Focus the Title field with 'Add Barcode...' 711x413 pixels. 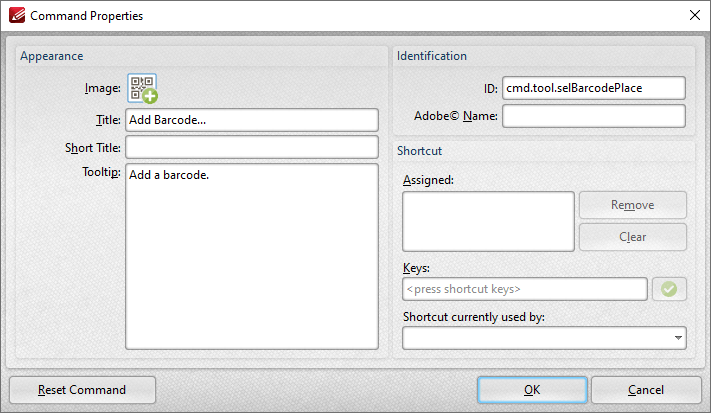pos(252,120)
